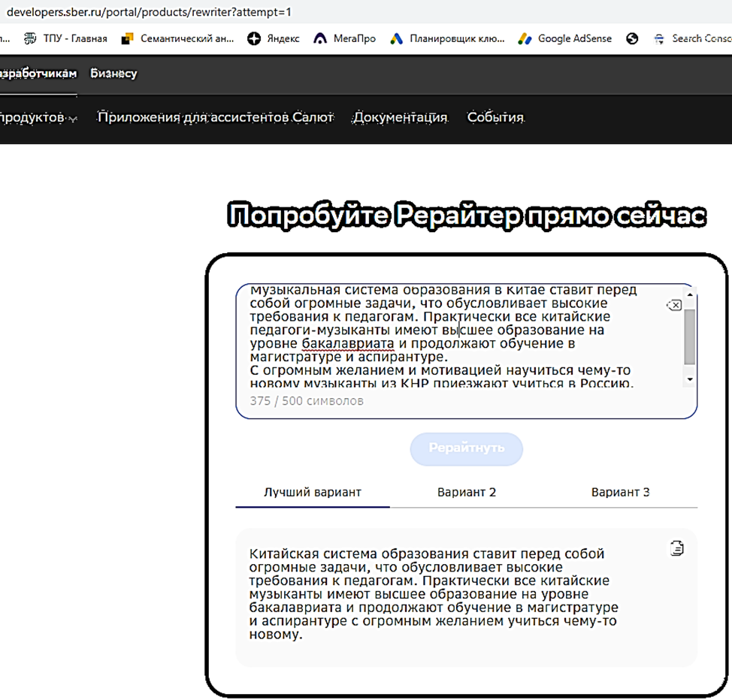
Task: Click the globe bookmark icon
Action: (632, 38)
